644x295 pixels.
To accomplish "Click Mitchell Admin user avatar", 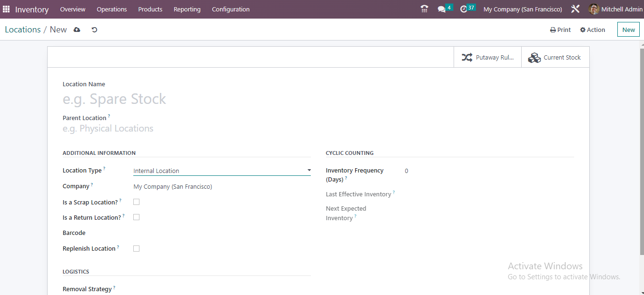I will (593, 9).
